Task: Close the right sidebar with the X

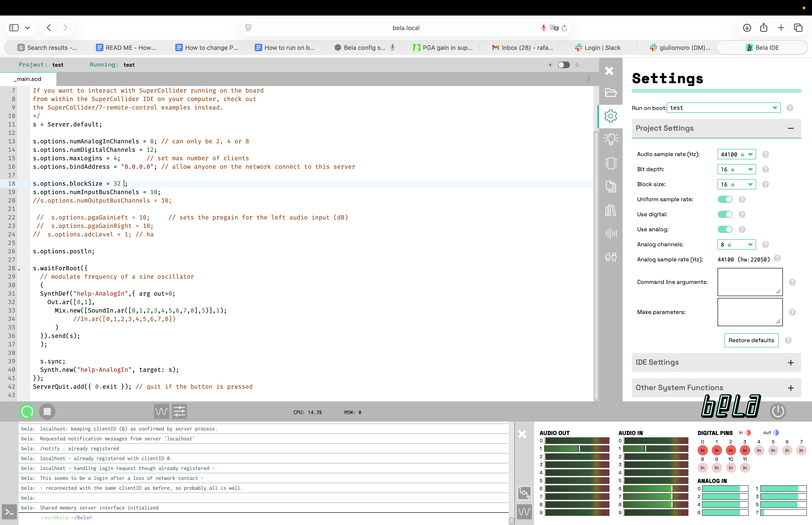Action: [609, 71]
